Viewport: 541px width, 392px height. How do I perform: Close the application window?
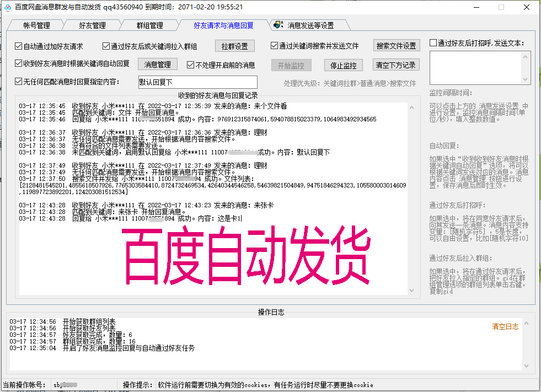click(x=527, y=7)
